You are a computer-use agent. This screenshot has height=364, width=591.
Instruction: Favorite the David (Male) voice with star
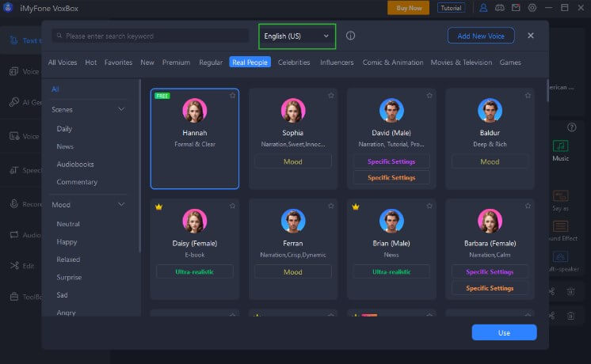(x=429, y=96)
